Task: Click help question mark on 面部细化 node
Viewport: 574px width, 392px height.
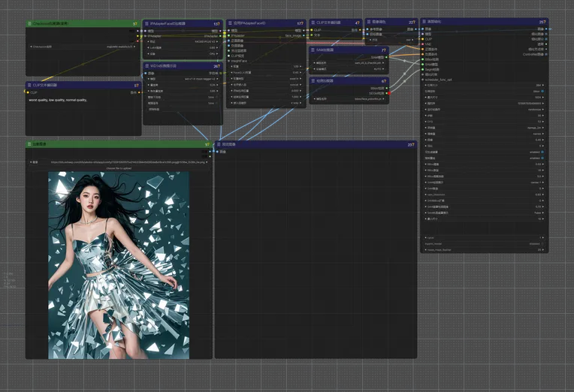Action: pos(545,22)
